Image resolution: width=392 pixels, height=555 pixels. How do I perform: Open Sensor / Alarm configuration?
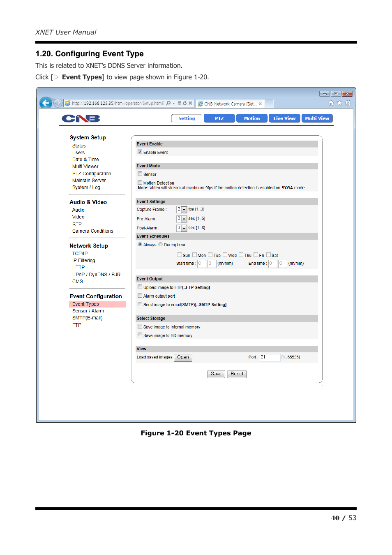click(88, 311)
